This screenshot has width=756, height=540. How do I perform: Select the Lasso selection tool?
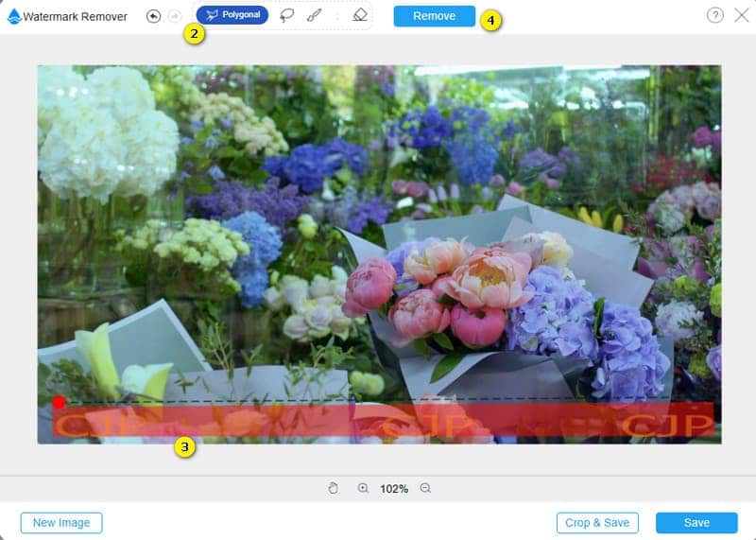pyautogui.click(x=286, y=16)
